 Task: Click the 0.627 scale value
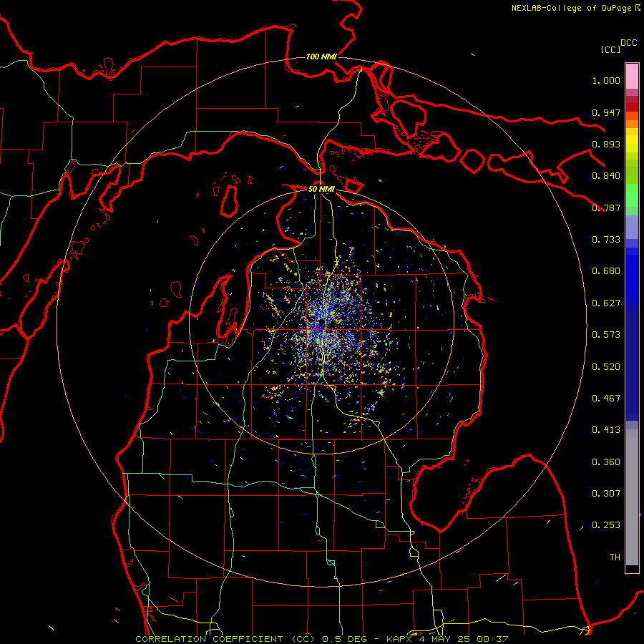pos(606,303)
